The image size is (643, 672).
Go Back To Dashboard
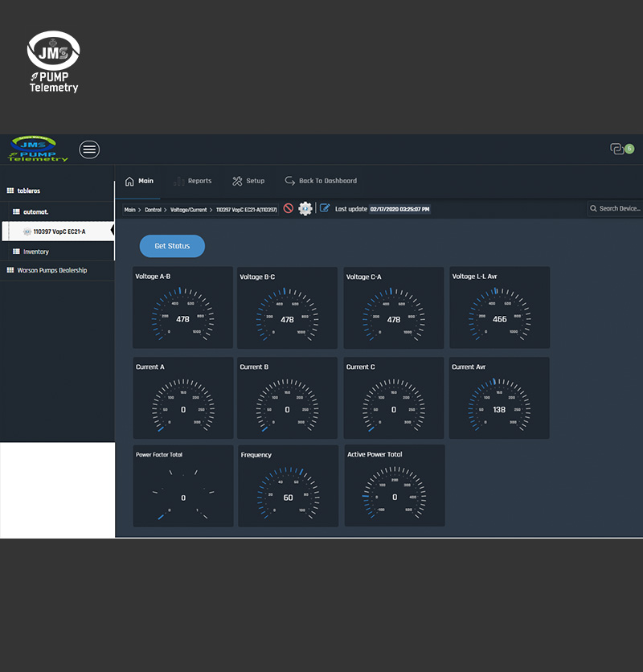[321, 181]
